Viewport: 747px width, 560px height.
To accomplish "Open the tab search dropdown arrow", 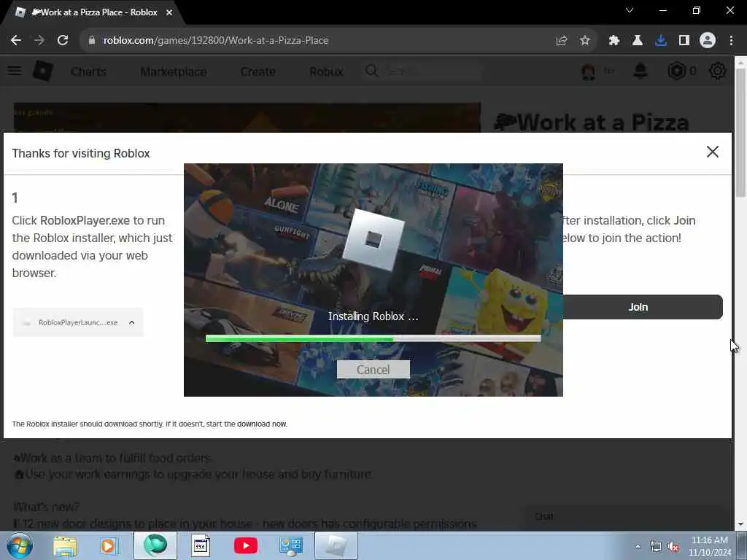I will [630, 10].
